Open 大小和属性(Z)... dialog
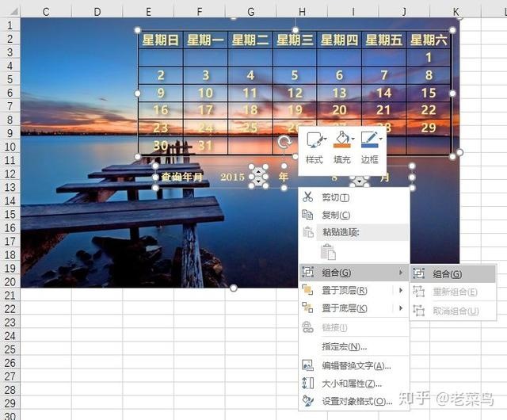Screen dimensions: 507x420 coord(354,384)
